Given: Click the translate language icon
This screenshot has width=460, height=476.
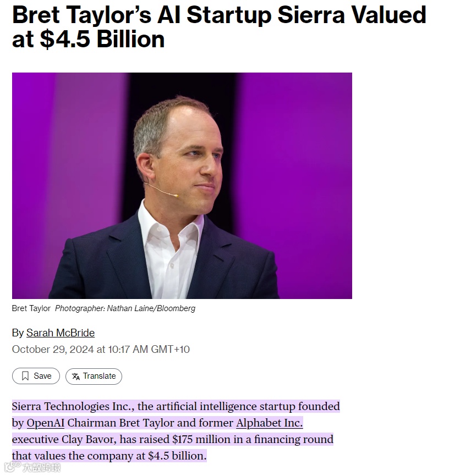Looking at the screenshot, I should click(76, 377).
